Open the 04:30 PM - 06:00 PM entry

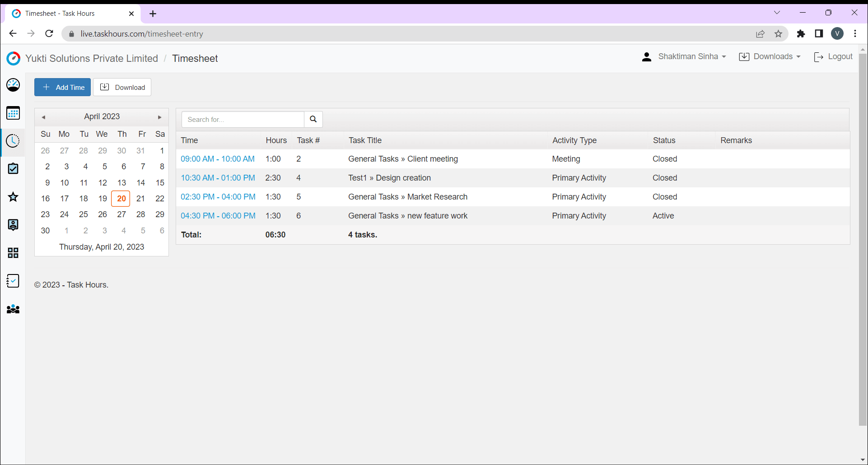pos(218,216)
